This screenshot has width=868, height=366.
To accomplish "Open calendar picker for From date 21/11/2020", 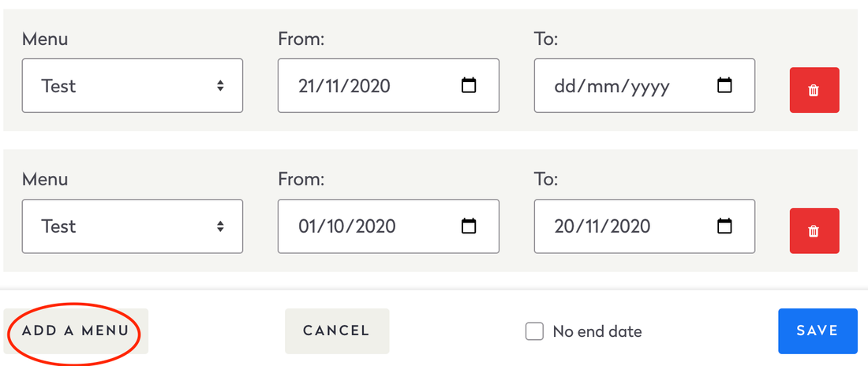I will [x=469, y=85].
